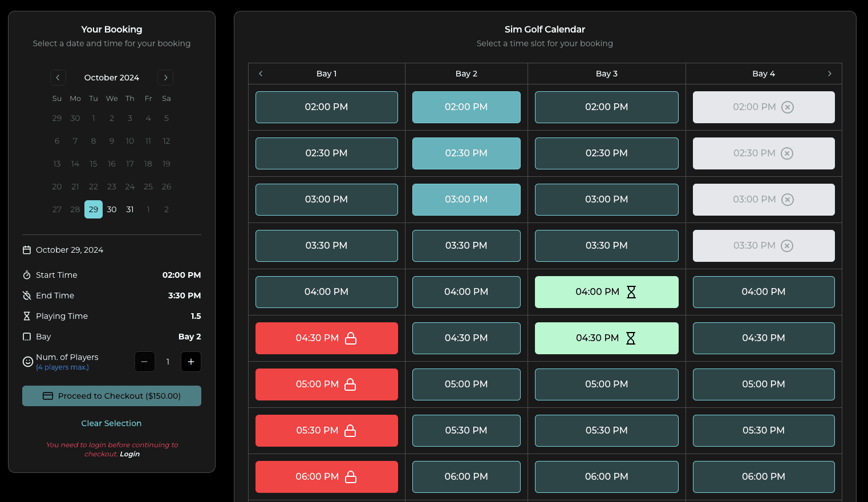Select Bay 2 05:00 PM slot
868x502 pixels.
pos(467,384)
